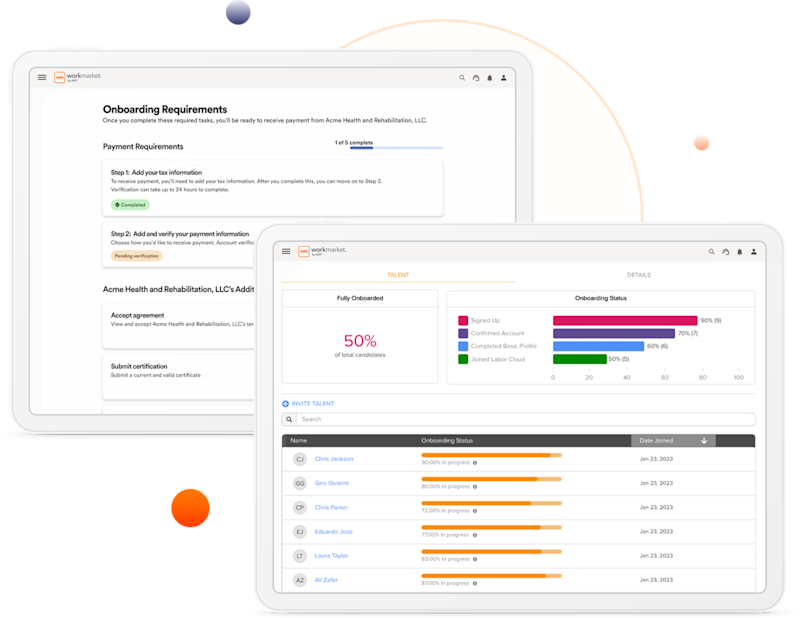Open hamburger menu in Onboarding Requirements window

(x=42, y=77)
